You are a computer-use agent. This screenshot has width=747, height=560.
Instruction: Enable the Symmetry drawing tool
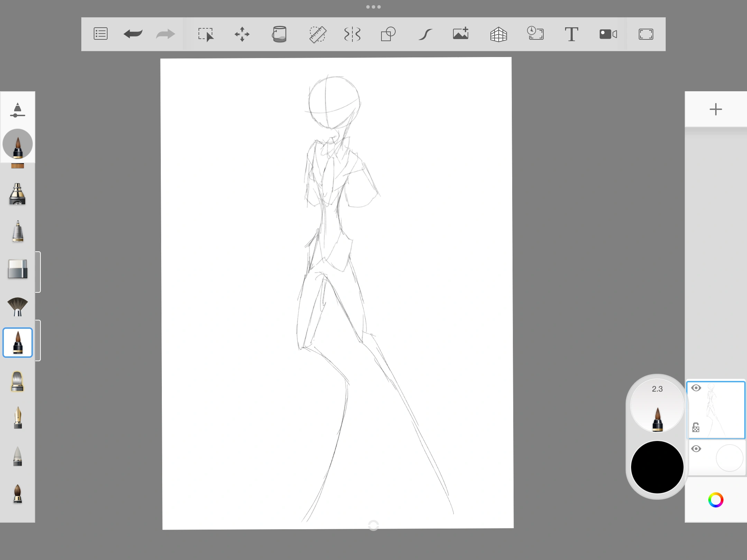(352, 34)
